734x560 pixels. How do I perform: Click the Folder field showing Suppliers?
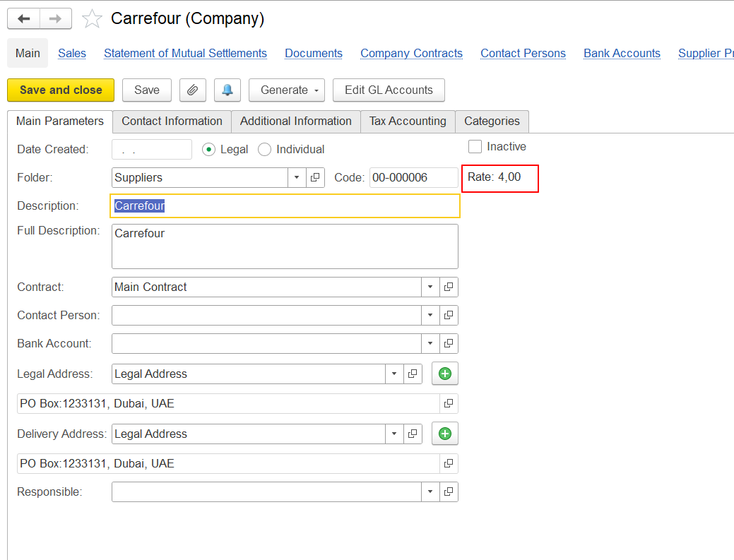200,177
